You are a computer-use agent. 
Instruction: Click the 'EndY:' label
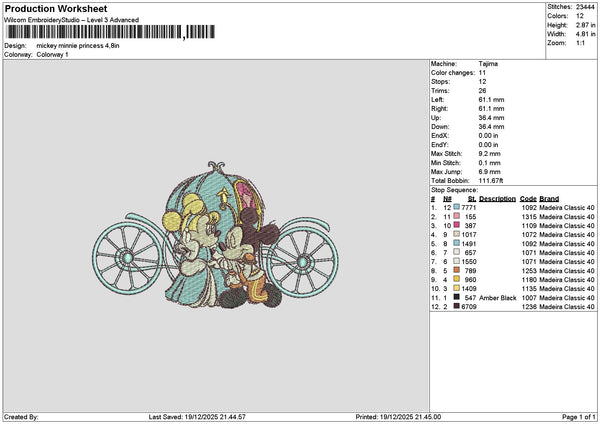(439, 145)
